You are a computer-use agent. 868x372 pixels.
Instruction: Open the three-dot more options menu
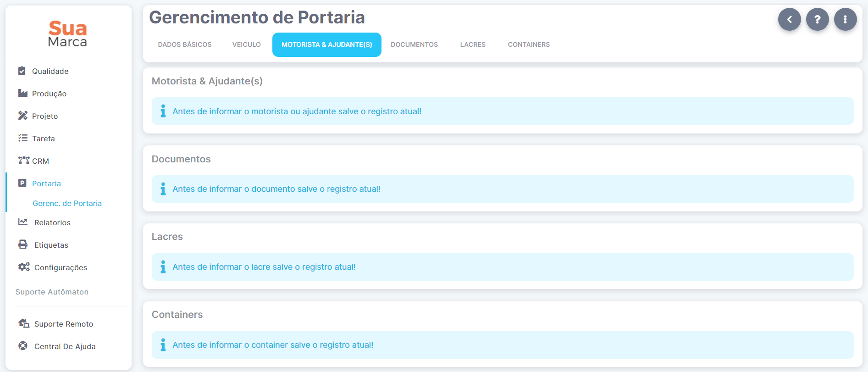pos(845,19)
